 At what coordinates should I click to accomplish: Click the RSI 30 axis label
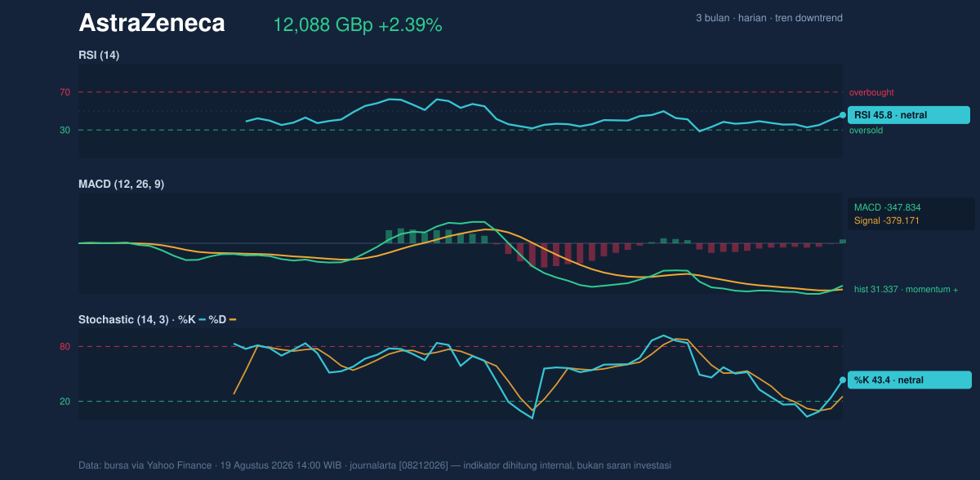point(65,130)
